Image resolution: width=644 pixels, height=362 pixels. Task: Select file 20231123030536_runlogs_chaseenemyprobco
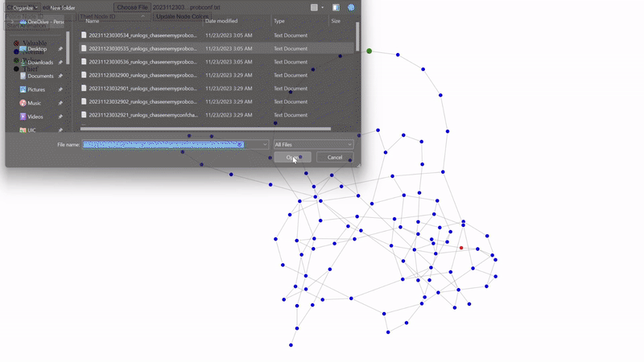(x=217, y=62)
